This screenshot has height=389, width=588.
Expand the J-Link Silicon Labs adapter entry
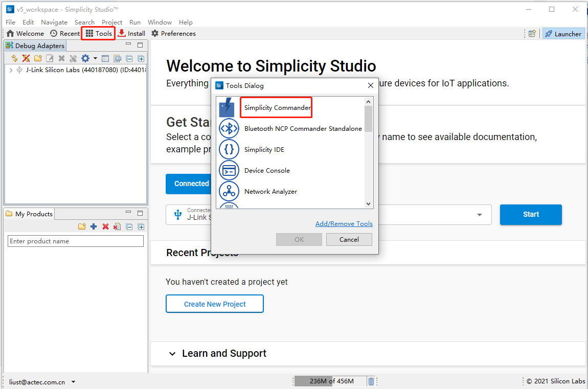(11, 70)
